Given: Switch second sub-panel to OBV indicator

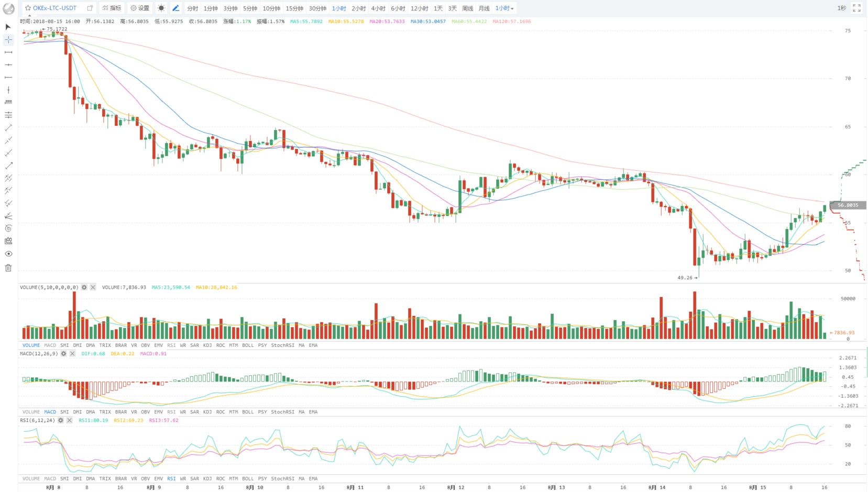Looking at the screenshot, I should [146, 412].
